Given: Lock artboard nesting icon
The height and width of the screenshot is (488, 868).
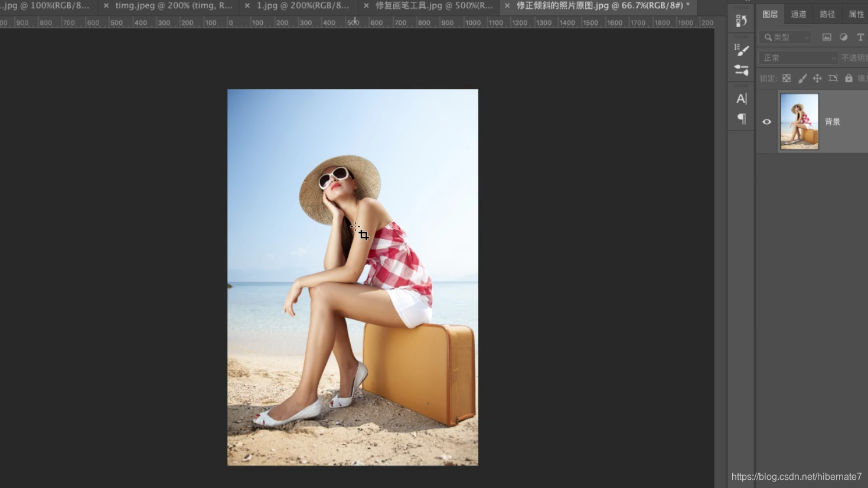Looking at the screenshot, I should 833,78.
